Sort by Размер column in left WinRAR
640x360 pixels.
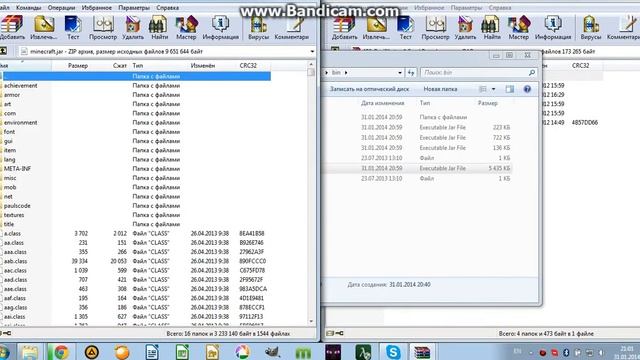[78, 65]
